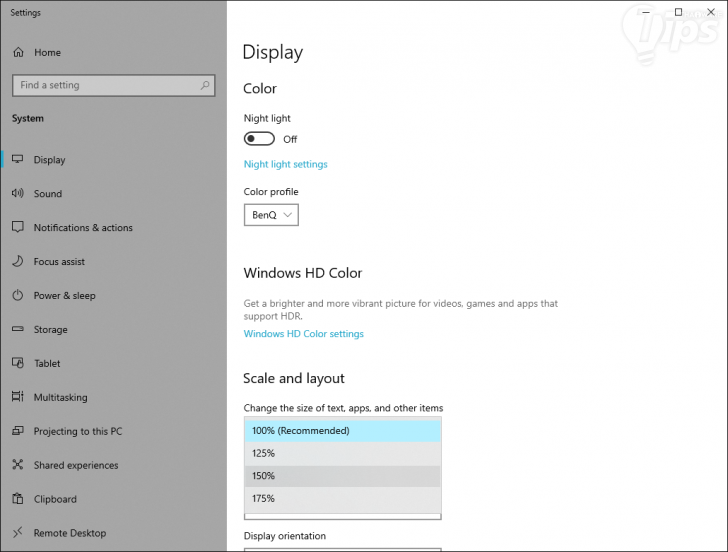Go to Projecting to this PC
The width and height of the screenshot is (728, 552).
[77, 432]
